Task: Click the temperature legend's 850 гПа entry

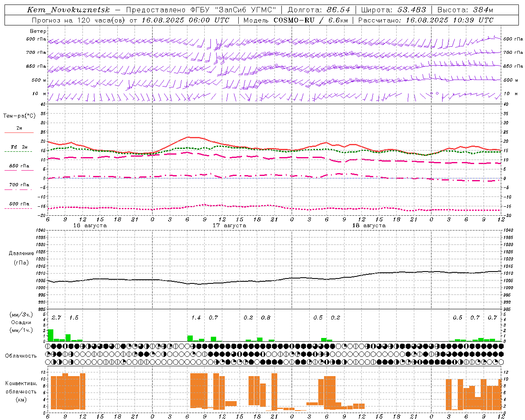Action: click(19, 166)
